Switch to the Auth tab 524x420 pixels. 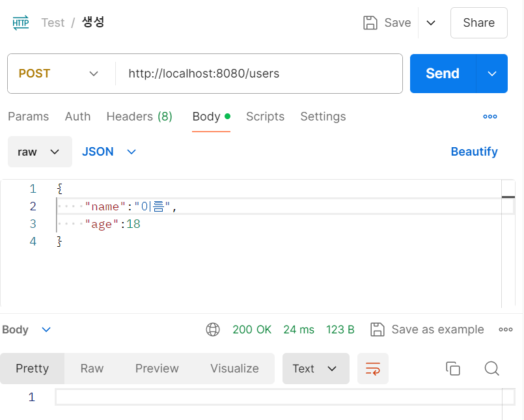click(x=77, y=117)
